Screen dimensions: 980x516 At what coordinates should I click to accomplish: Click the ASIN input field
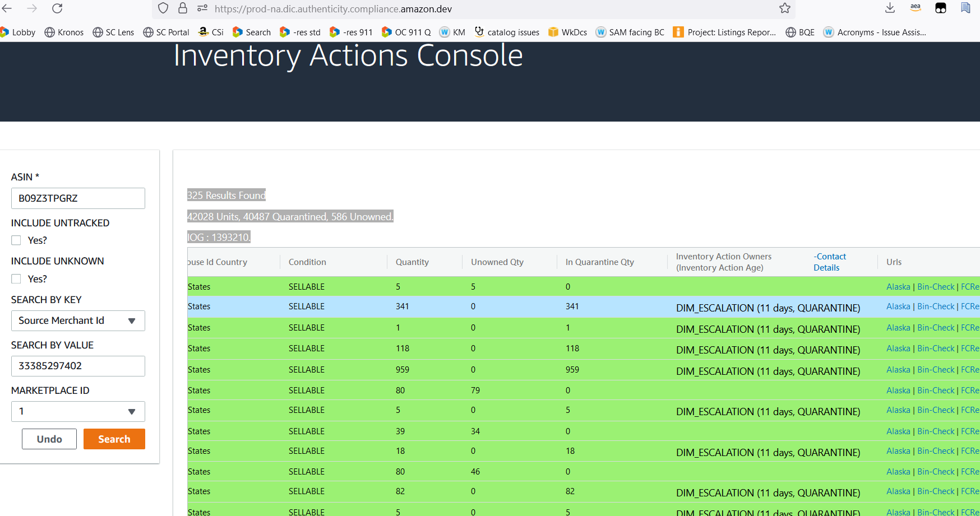[x=78, y=198]
